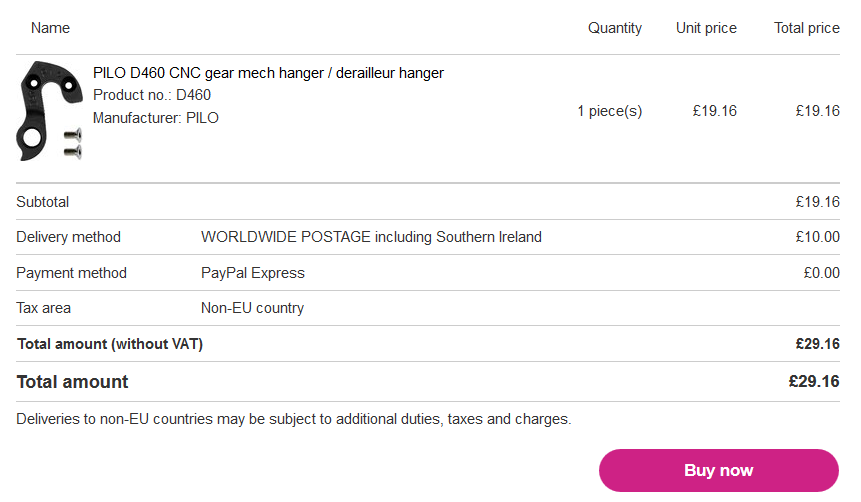Click the Buy now button
861x502 pixels.
[x=718, y=470]
